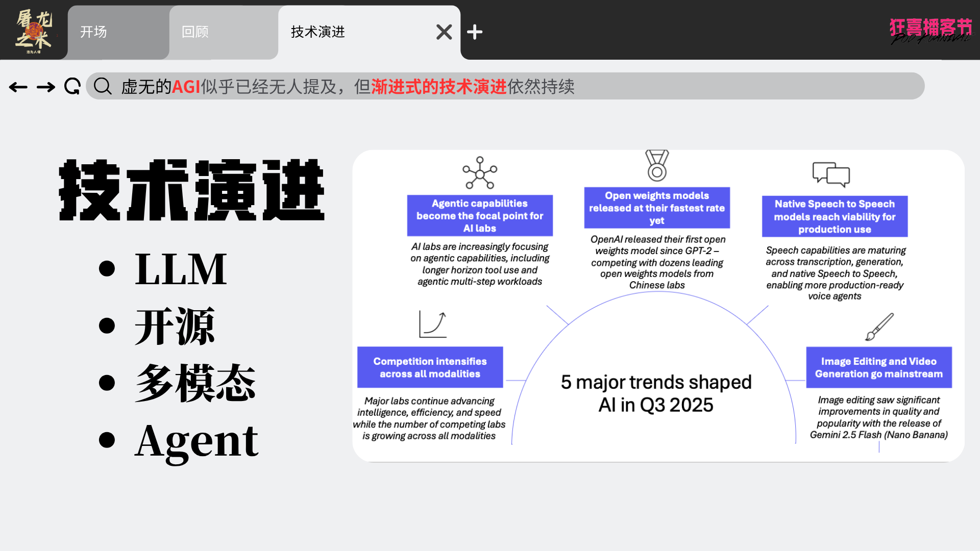Click the 狂喜播客节 logo top right
This screenshot has width=980, height=551.
[931, 31]
